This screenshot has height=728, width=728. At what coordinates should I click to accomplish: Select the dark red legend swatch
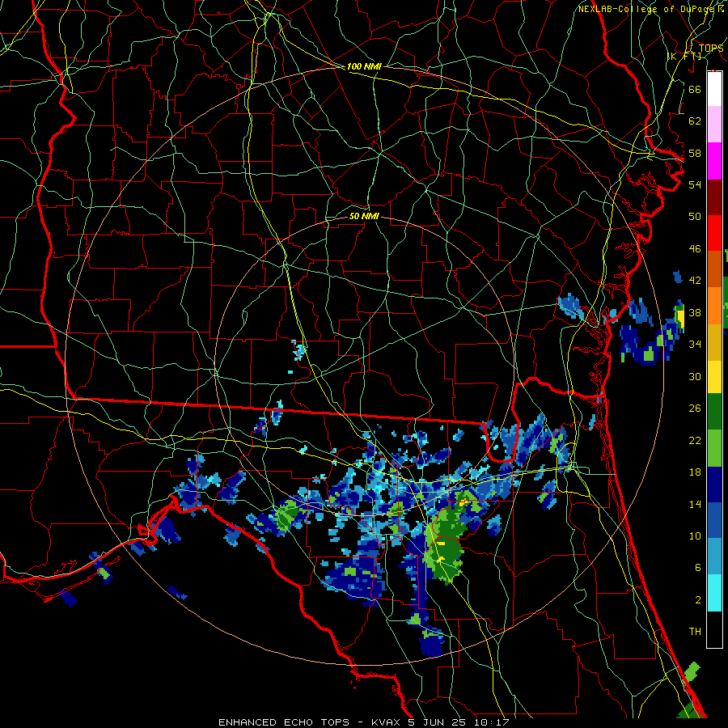(714, 197)
